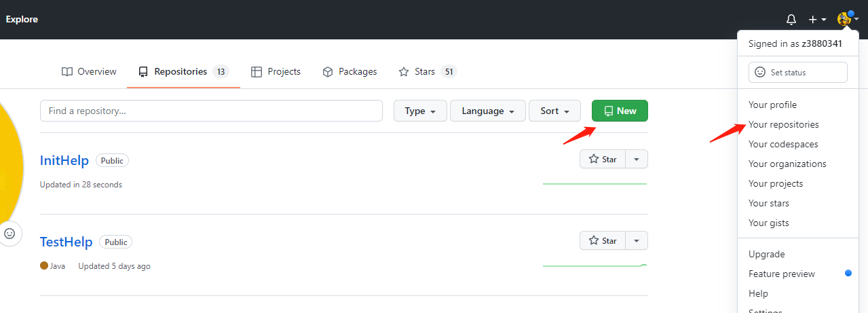
Task: Click the Public badge next to TestHelp
Action: 116,242
